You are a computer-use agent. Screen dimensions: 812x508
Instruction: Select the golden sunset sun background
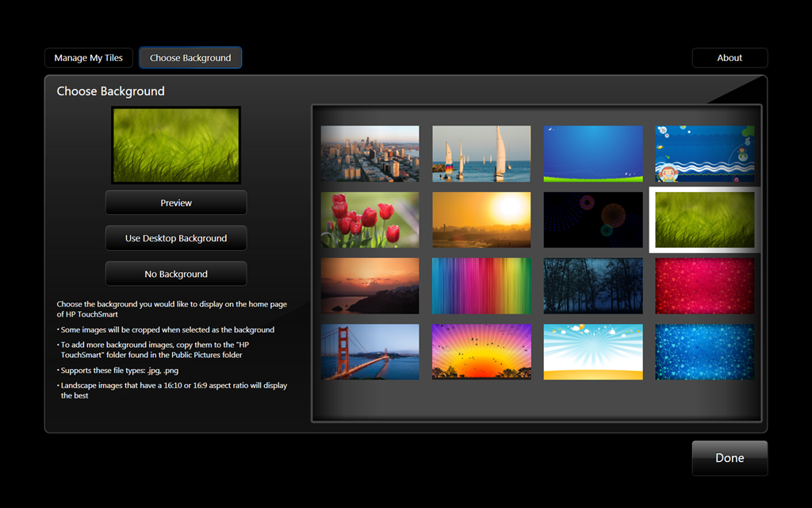click(x=481, y=220)
